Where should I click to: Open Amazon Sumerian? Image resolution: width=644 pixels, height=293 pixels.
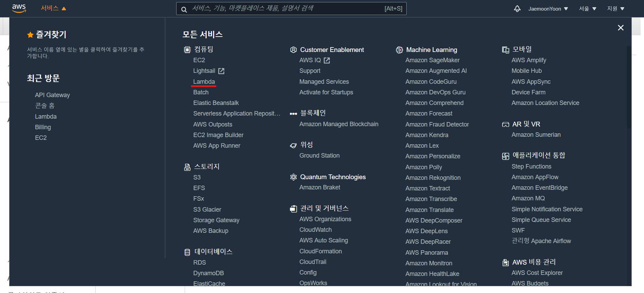[536, 135]
